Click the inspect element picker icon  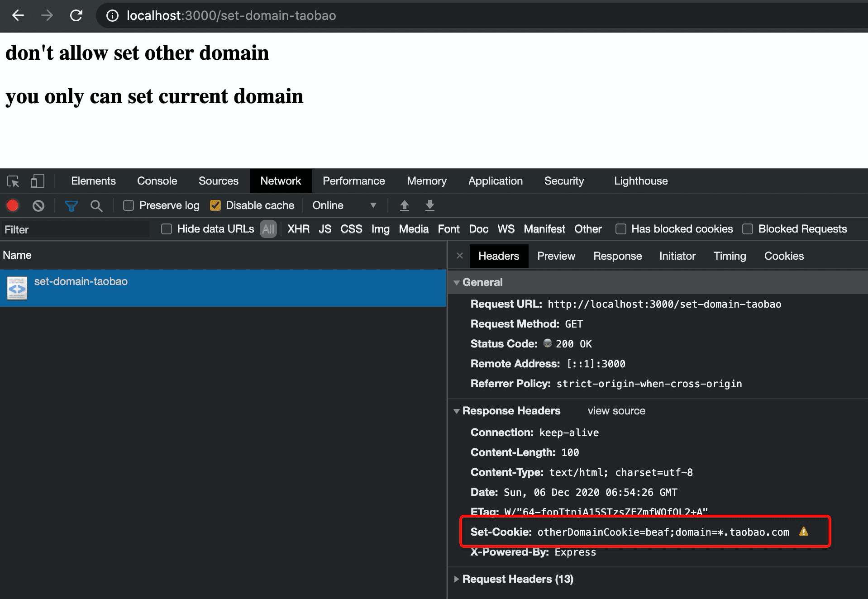[13, 181]
